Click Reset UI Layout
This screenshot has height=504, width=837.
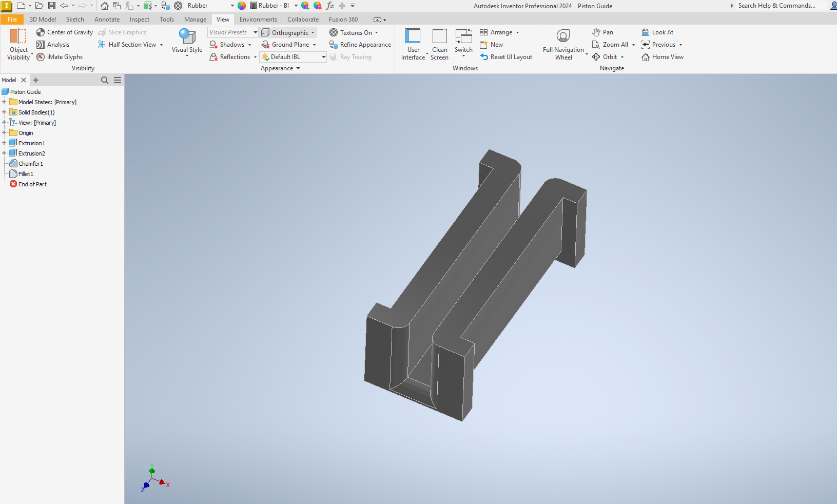pyautogui.click(x=506, y=57)
